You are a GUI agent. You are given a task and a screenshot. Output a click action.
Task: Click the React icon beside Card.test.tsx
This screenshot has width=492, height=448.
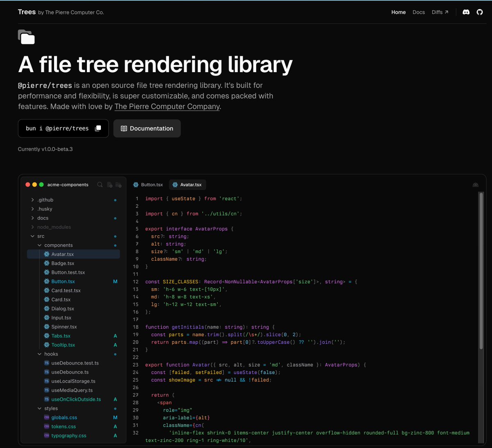coord(47,290)
